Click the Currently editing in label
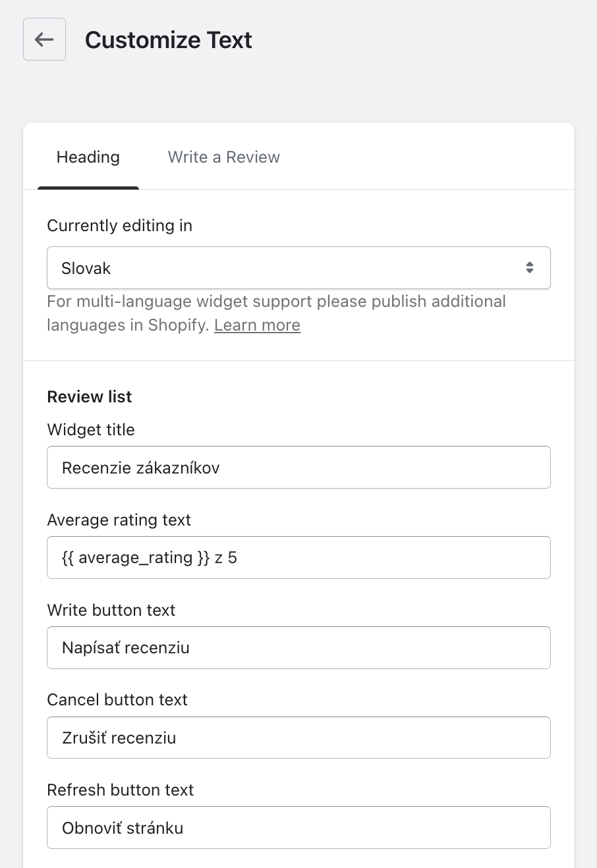Screen dimensions: 597x868 [120, 226]
